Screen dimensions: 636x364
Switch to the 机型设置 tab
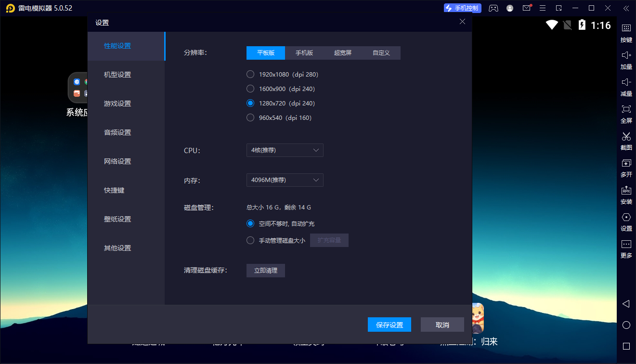126,75
